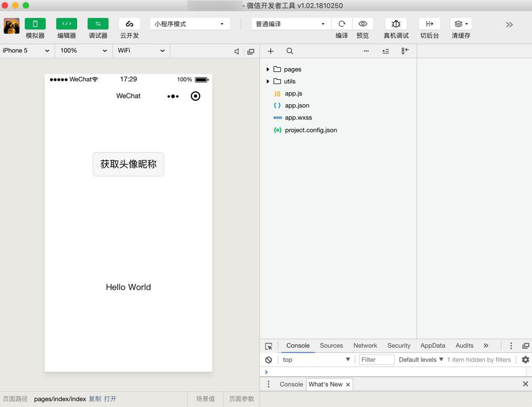Click the pages/index/index path text

(x=60, y=399)
